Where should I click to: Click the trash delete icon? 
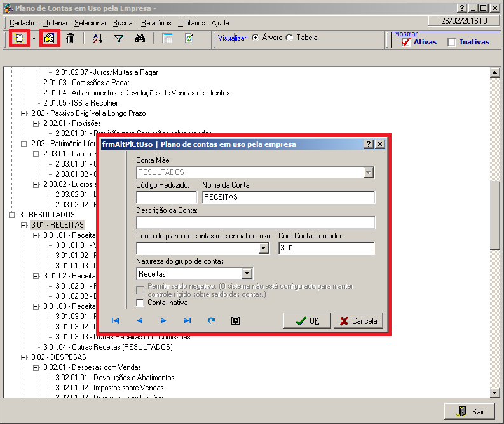(x=71, y=39)
